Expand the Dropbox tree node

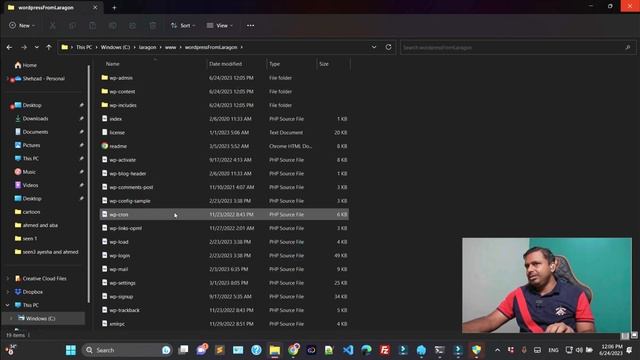tap(7, 292)
